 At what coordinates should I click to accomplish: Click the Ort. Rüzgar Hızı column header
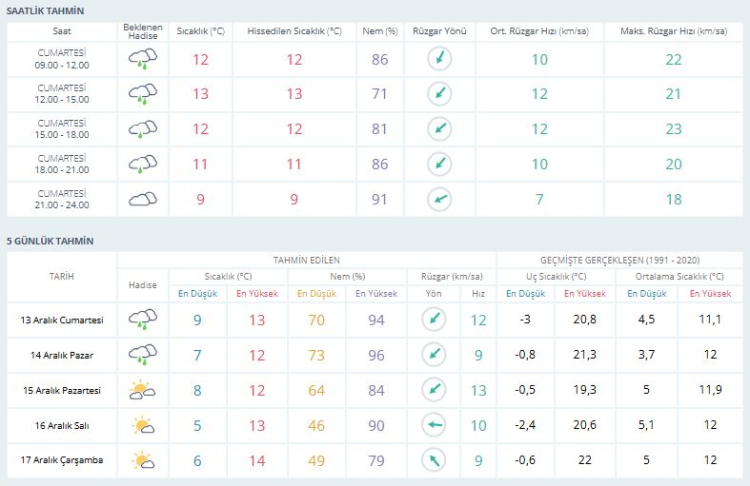pyautogui.click(x=539, y=31)
